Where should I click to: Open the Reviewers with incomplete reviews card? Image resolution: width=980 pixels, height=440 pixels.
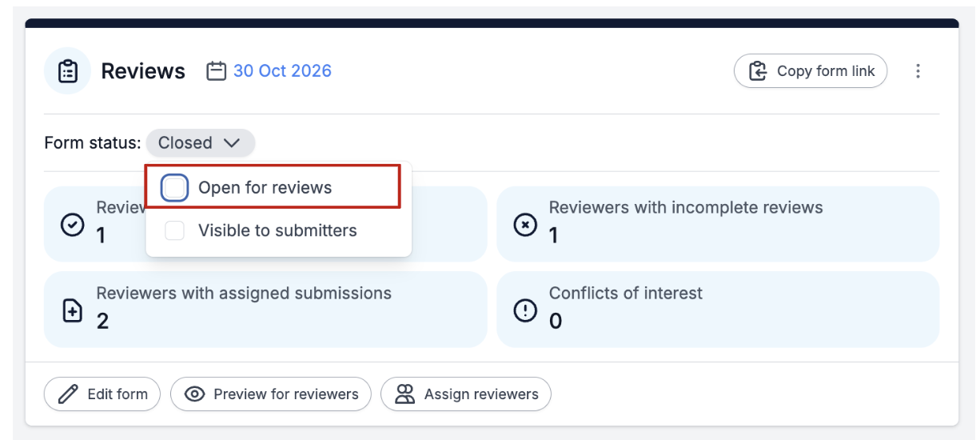pyautogui.click(x=718, y=224)
